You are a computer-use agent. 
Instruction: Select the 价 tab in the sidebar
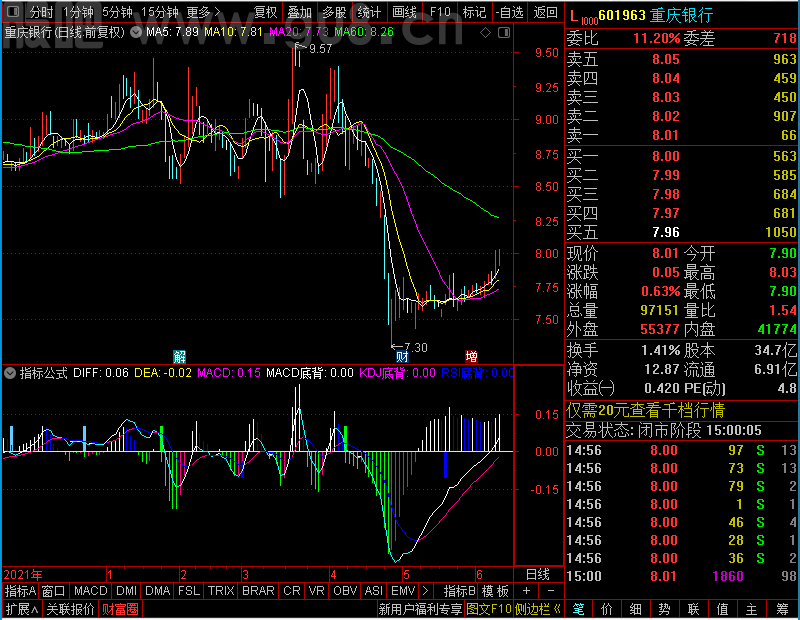pyautogui.click(x=607, y=609)
